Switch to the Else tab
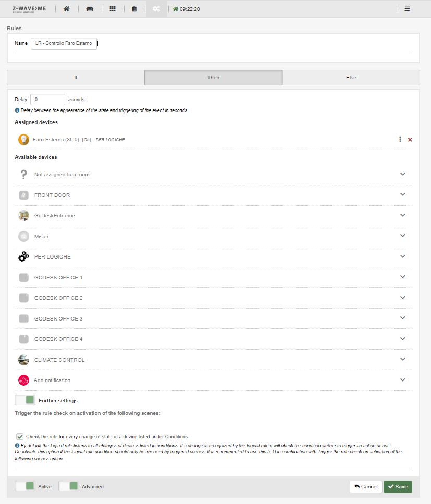 click(x=351, y=78)
